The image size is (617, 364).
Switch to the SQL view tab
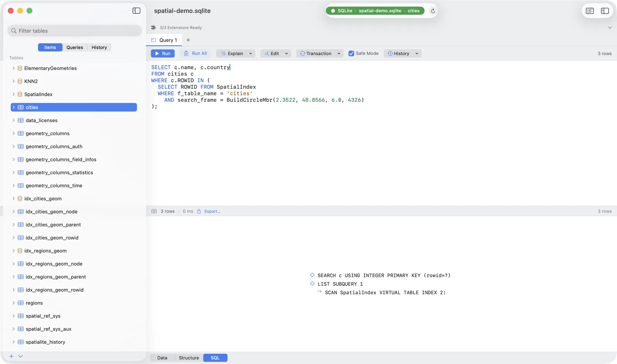[x=215, y=358]
